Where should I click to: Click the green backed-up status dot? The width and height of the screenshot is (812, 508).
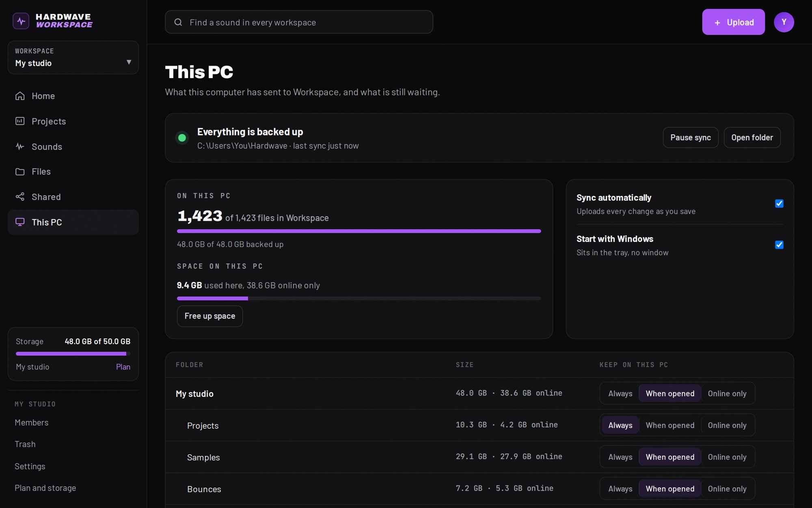(182, 138)
